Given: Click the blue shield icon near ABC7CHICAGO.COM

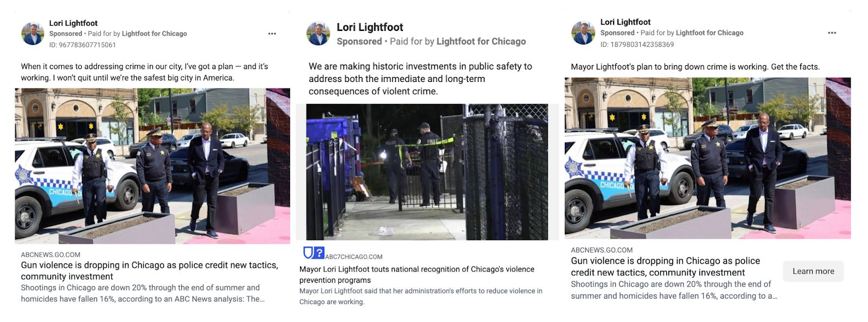Looking at the screenshot, I should 308,252.
